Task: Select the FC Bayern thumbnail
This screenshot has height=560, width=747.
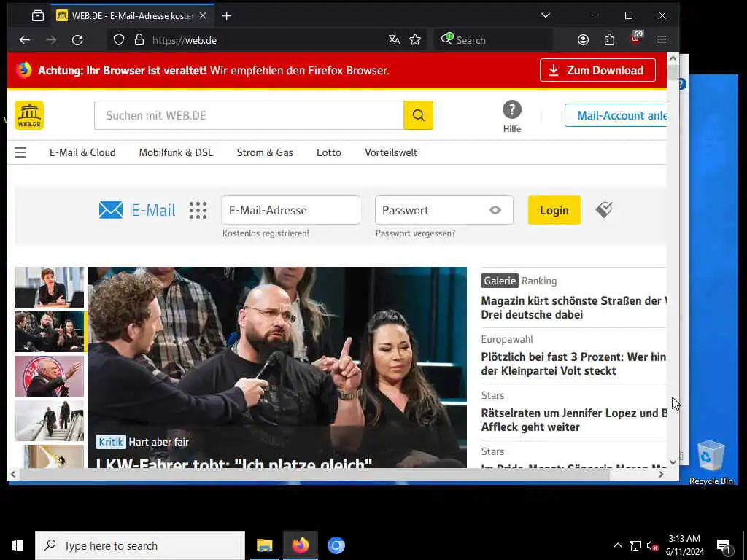Action: click(x=49, y=376)
